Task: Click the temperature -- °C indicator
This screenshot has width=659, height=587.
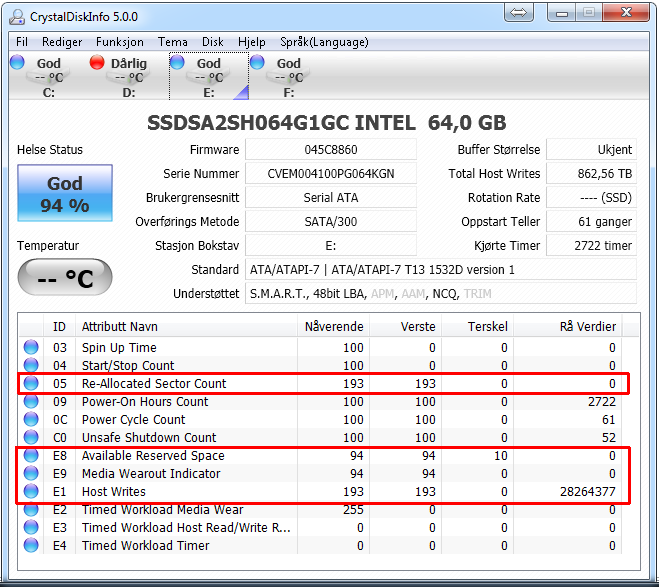Action: click(65, 277)
